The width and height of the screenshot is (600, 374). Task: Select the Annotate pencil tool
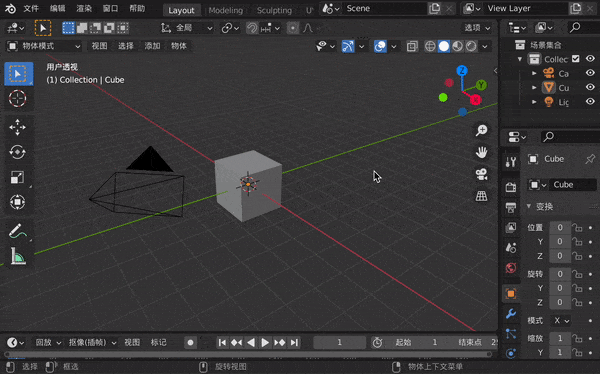coord(18,231)
